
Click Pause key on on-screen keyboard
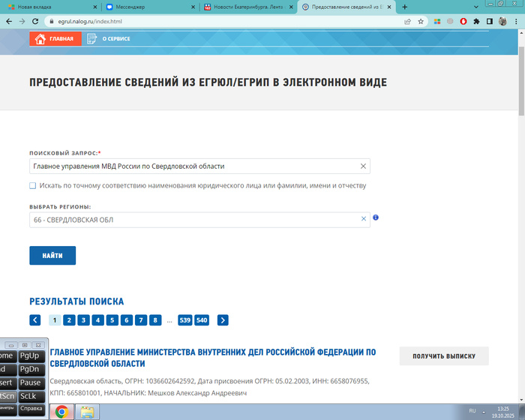(x=31, y=382)
